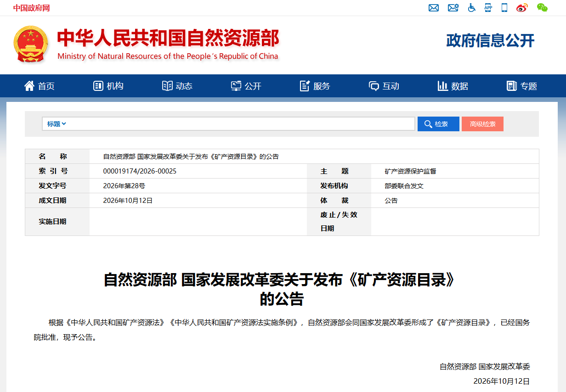Open the 机构 menu item

coord(108,86)
